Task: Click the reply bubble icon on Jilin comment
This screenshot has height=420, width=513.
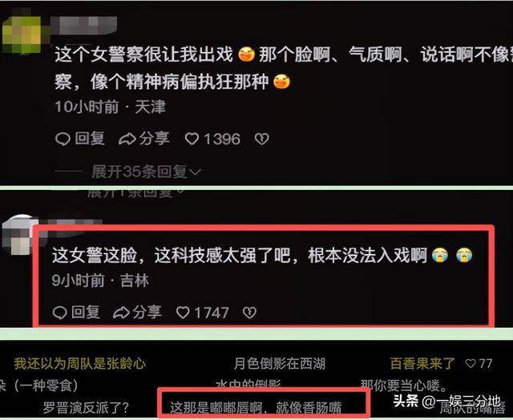Action: (59, 313)
